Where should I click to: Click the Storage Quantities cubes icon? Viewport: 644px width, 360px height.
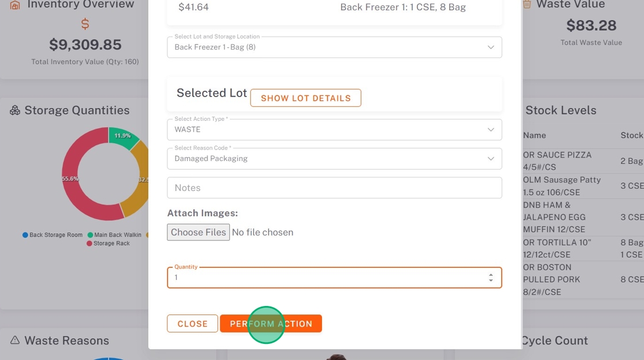pos(15,110)
